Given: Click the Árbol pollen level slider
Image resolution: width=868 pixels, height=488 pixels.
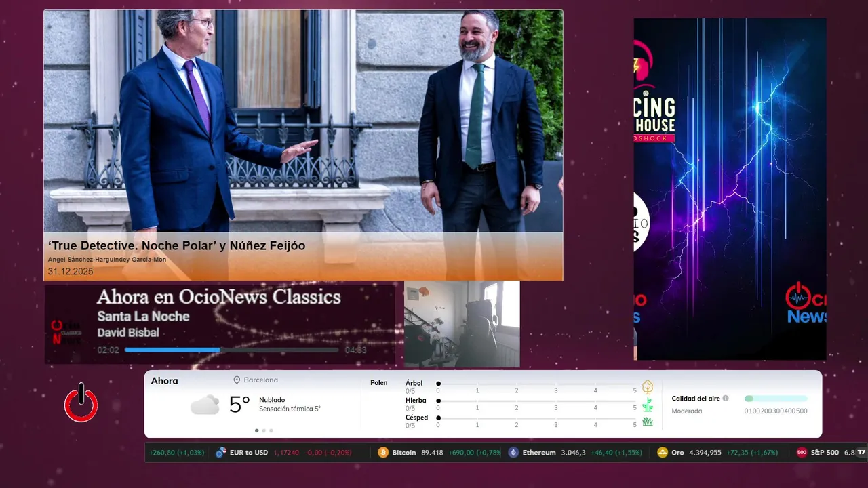Looking at the screenshot, I should [536, 384].
